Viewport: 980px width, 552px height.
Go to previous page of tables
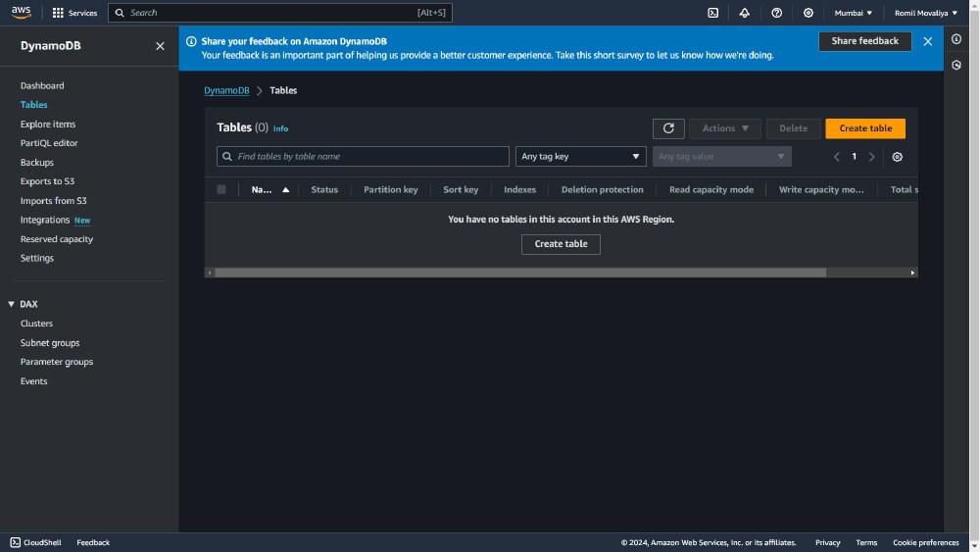click(x=836, y=157)
